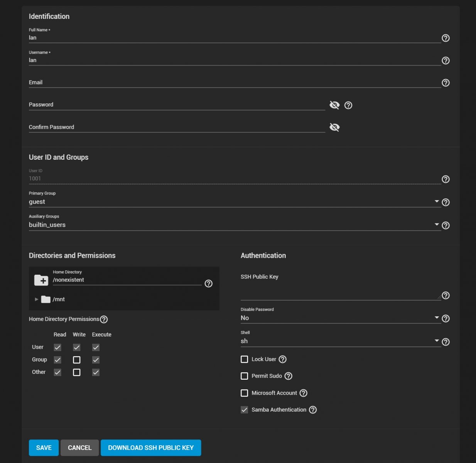
Task: Enable the Lock User checkbox
Action: pos(244,359)
